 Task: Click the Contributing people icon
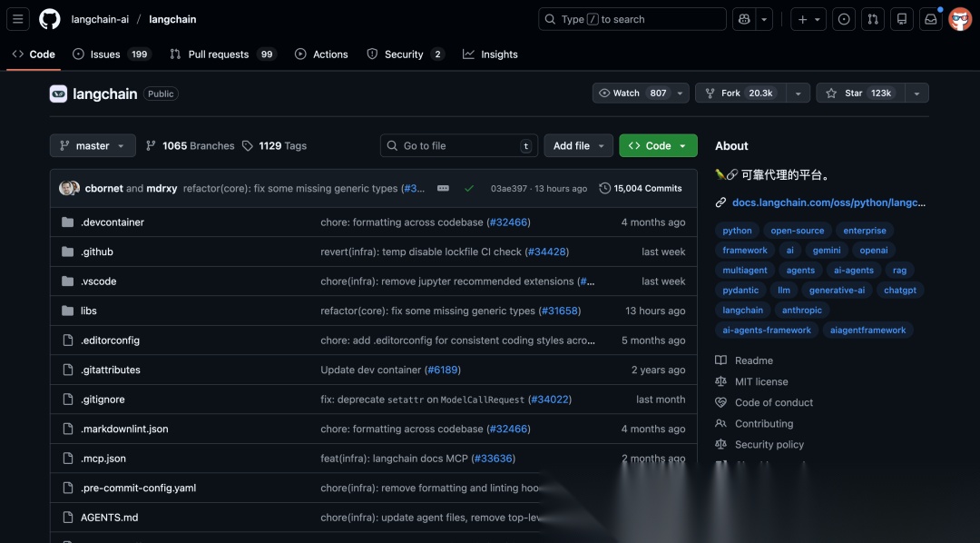(720, 423)
